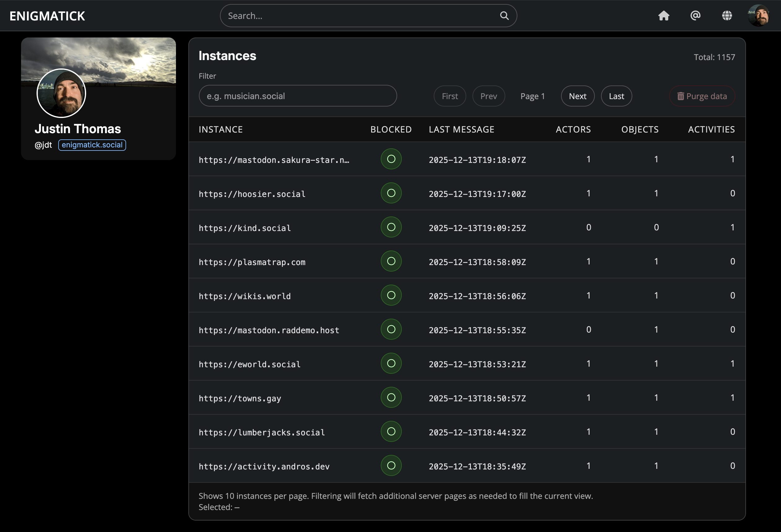Click Justin Thomas profile picture in sidebar
The width and height of the screenshot is (781, 532).
point(61,94)
